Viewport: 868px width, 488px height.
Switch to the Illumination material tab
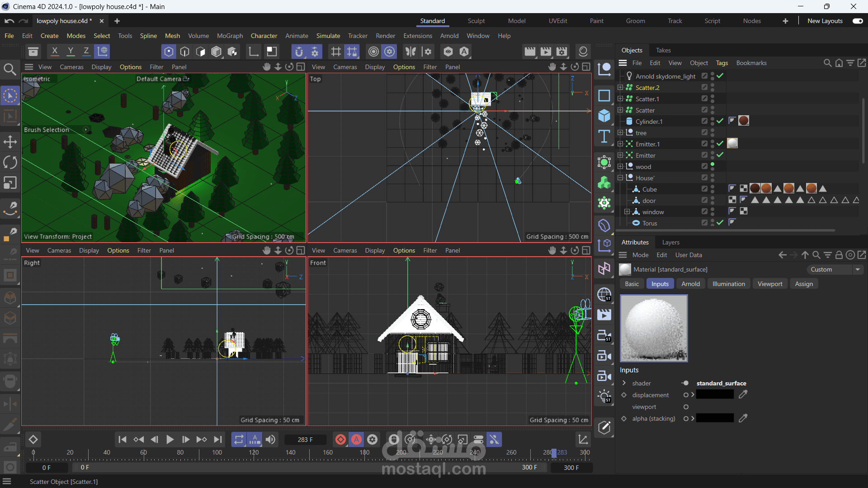[x=728, y=284]
